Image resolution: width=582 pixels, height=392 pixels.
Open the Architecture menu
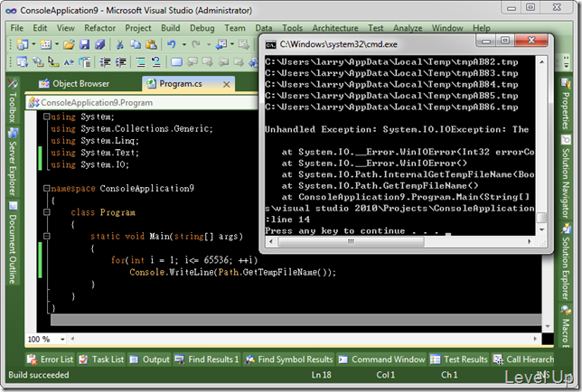click(x=335, y=28)
